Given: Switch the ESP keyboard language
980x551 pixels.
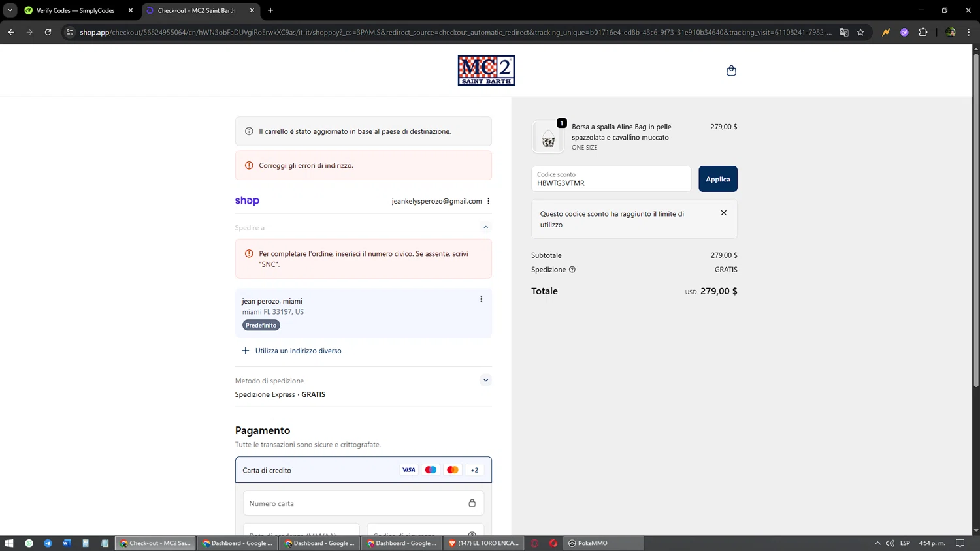Looking at the screenshot, I should pos(905,543).
